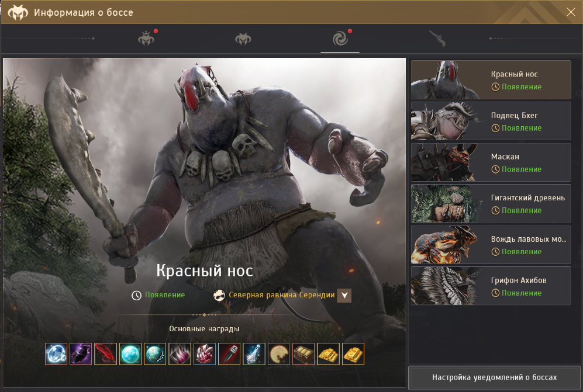Click the silver ring reward icon
Viewport: 583px width, 392px height.
[56, 354]
